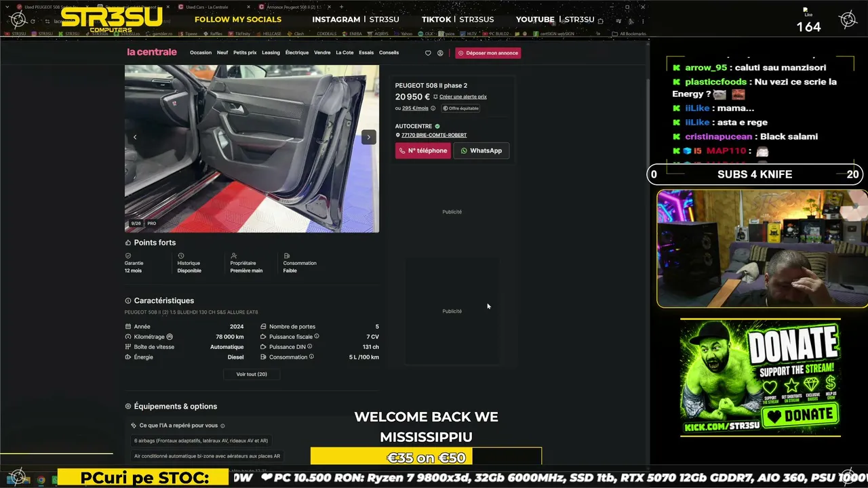
Task: Click the Propriétaire Première main highlight
Action: tap(246, 263)
